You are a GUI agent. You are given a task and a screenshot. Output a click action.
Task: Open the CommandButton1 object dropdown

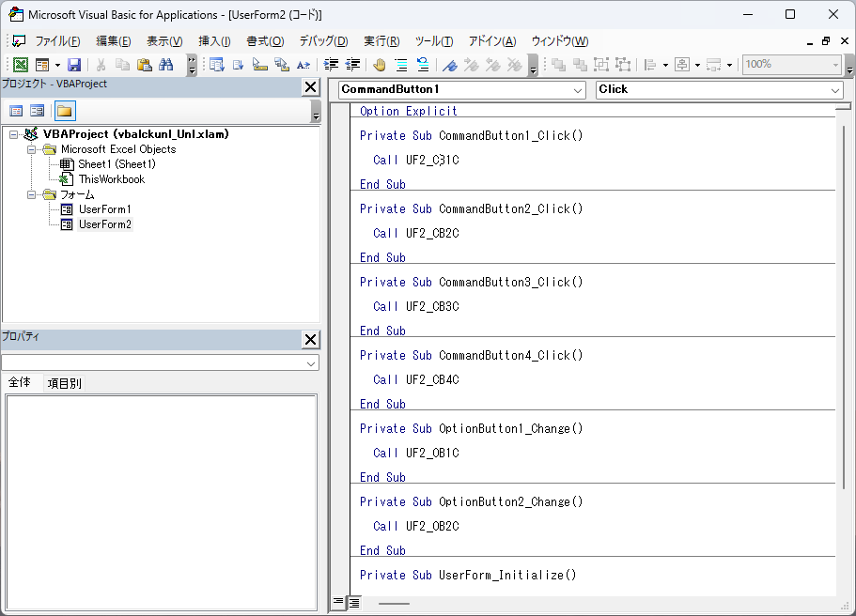coord(578,90)
